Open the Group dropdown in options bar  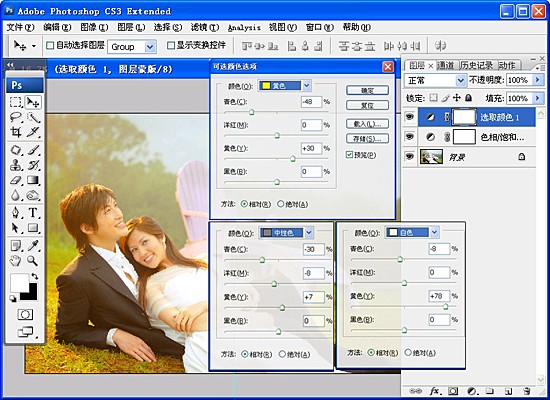[x=132, y=47]
